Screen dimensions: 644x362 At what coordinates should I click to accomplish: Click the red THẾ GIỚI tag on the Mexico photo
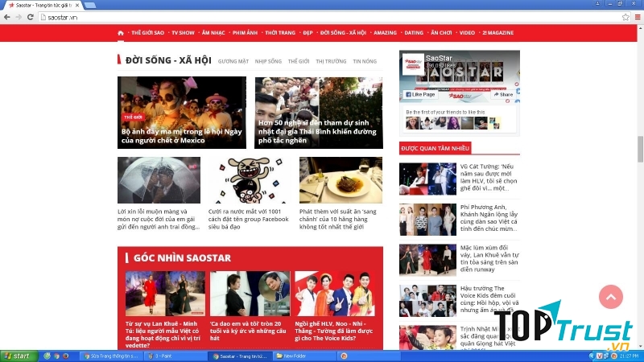pos(133,117)
